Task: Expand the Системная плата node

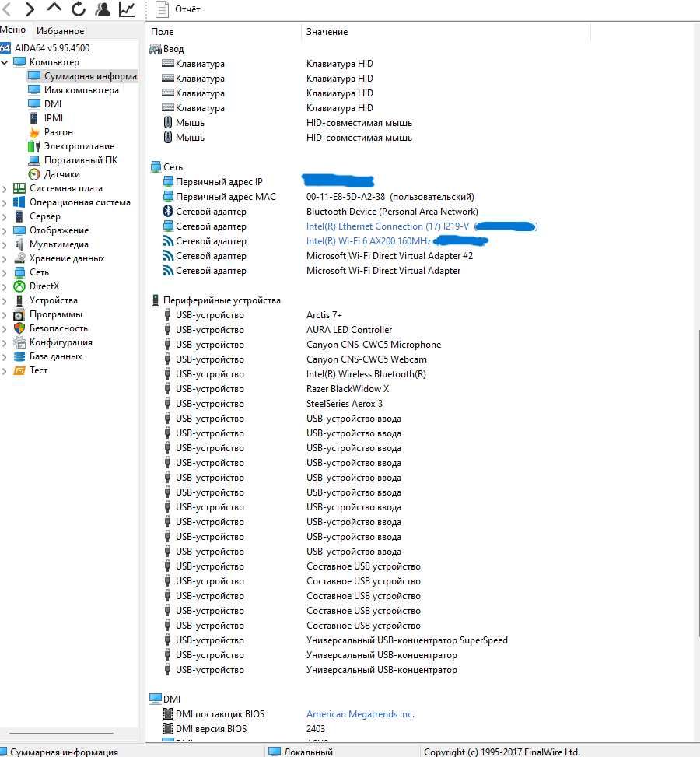Action: pyautogui.click(x=5, y=189)
